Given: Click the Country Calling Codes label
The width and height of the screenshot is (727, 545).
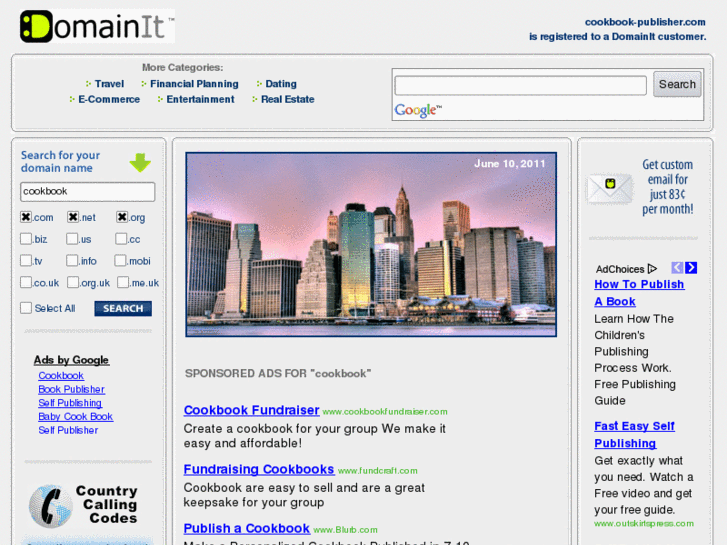Looking at the screenshot, I should pos(108,504).
